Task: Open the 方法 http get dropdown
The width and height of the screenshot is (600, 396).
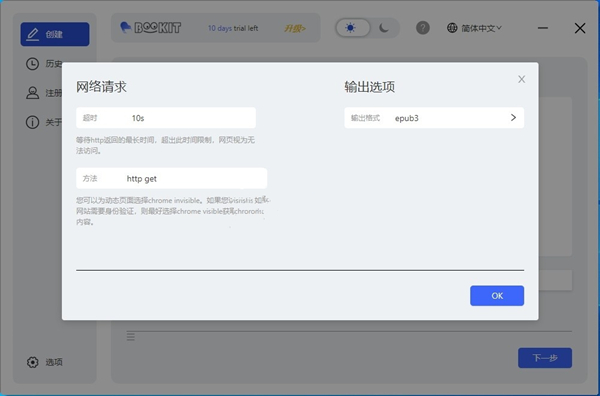Action: pyautogui.click(x=171, y=178)
